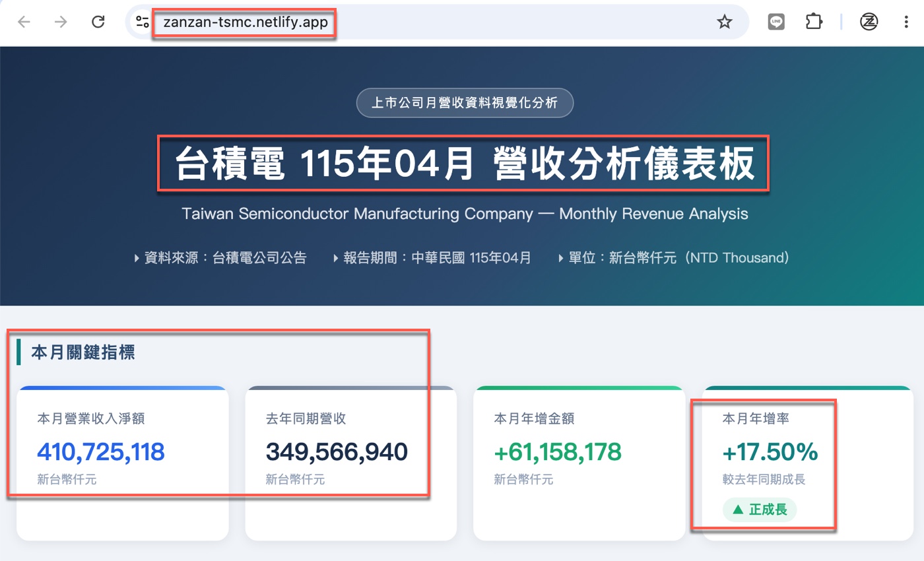Open the Chrome three-dot menu
The width and height of the screenshot is (924, 561).
906,22
